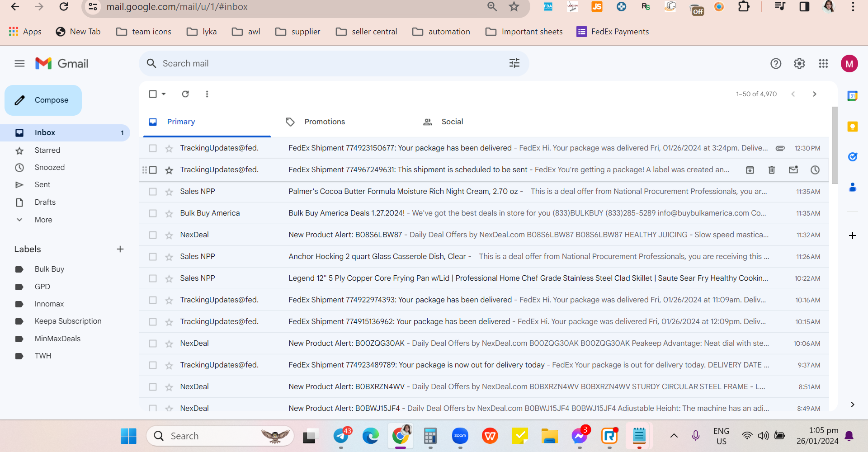This screenshot has width=868, height=452.
Task: Open Google Calendar side panel icon
Action: pos(852,96)
